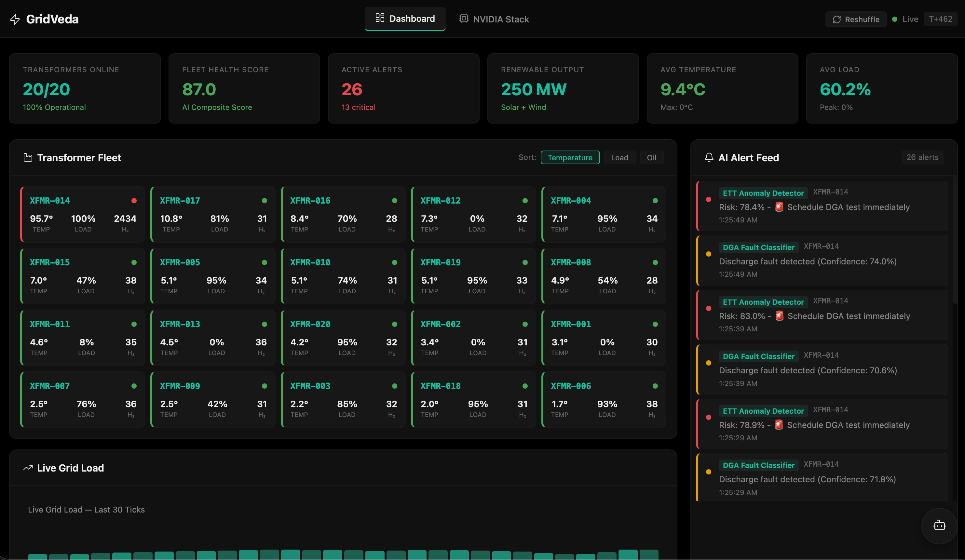
Task: Click the bell icon in AI Alert Feed
Action: 709,158
